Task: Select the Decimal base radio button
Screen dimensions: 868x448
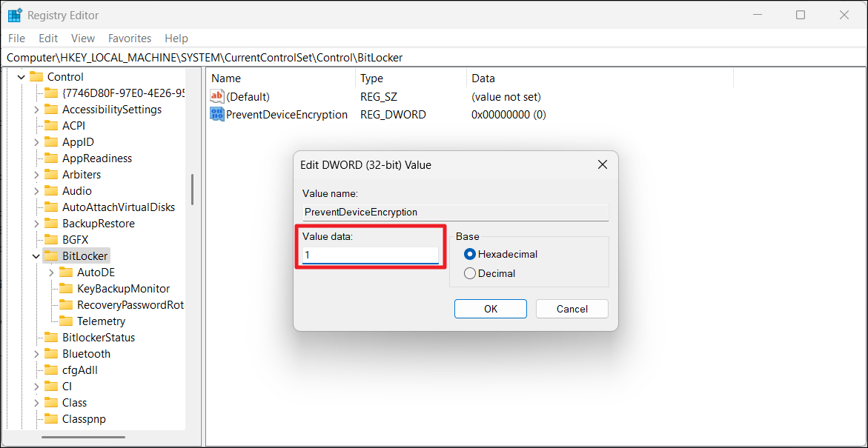Action: click(470, 273)
